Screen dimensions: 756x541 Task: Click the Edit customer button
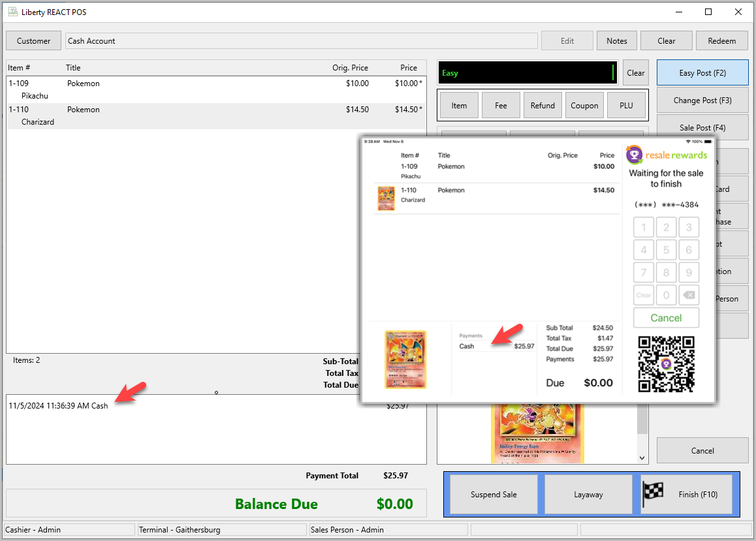click(567, 41)
